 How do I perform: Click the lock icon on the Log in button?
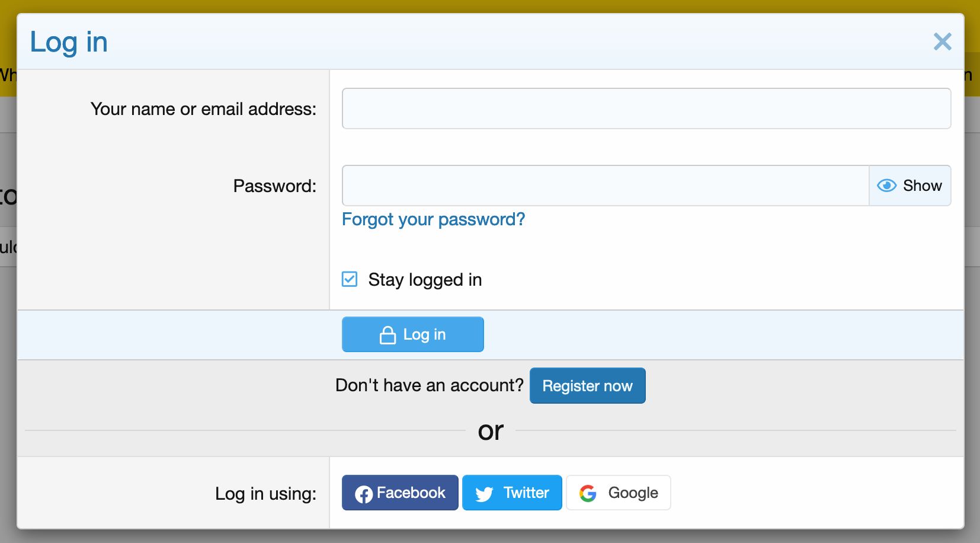(x=387, y=335)
